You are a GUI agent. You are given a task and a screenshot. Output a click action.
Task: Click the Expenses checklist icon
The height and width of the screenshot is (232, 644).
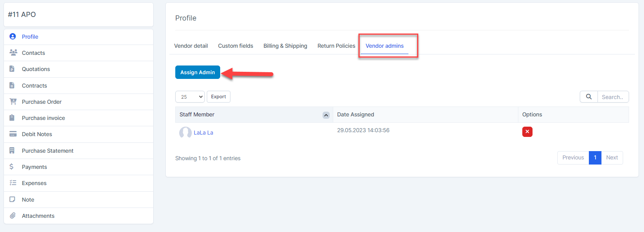pos(13,183)
